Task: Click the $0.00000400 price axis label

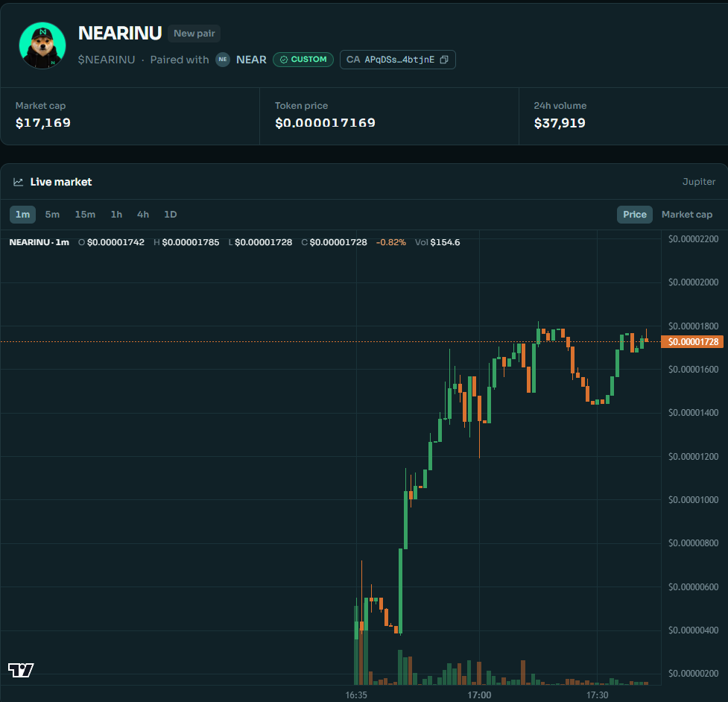Action: click(693, 630)
